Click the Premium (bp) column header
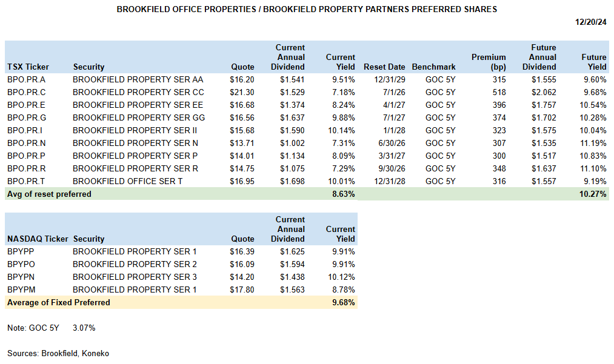 [489, 62]
